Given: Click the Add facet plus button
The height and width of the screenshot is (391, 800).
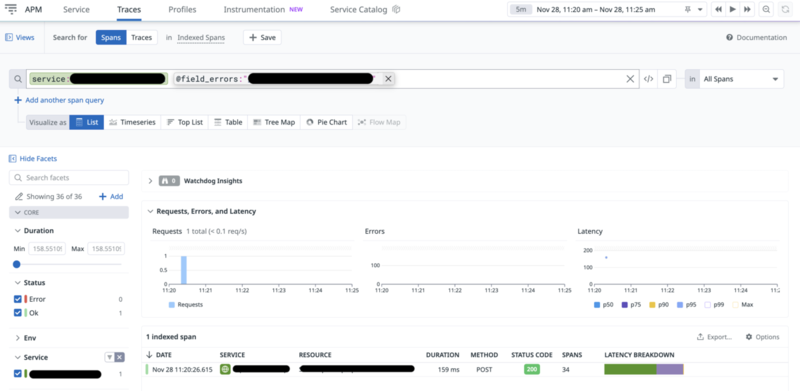Looking at the screenshot, I should click(x=111, y=197).
